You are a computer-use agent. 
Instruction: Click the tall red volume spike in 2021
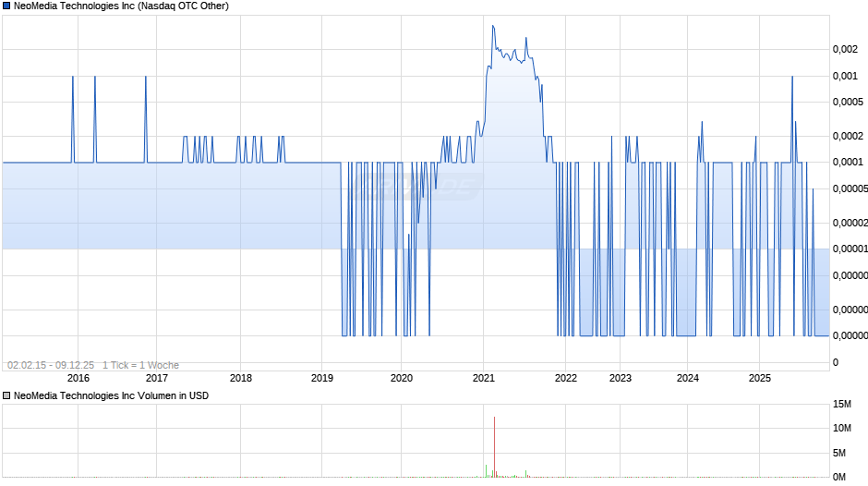[494, 446]
